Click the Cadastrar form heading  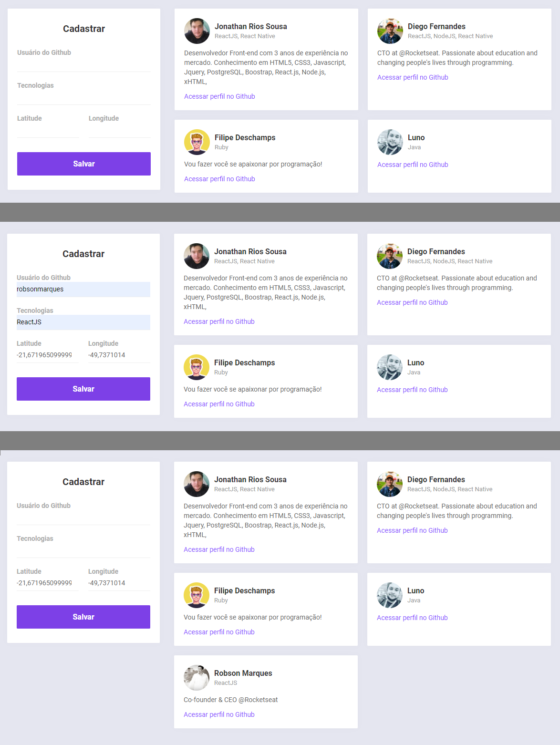83,29
